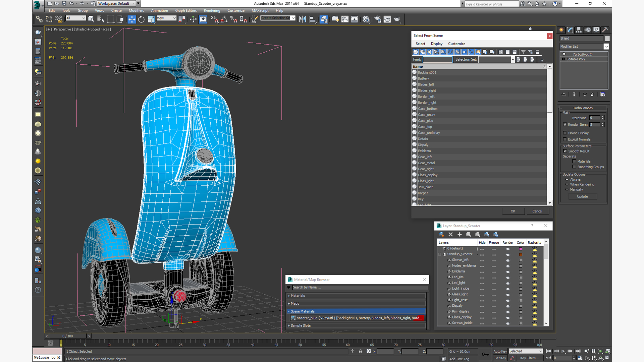Open Curve Editor from main toolbar
Viewport: 644px width, 362px height.
(345, 19)
